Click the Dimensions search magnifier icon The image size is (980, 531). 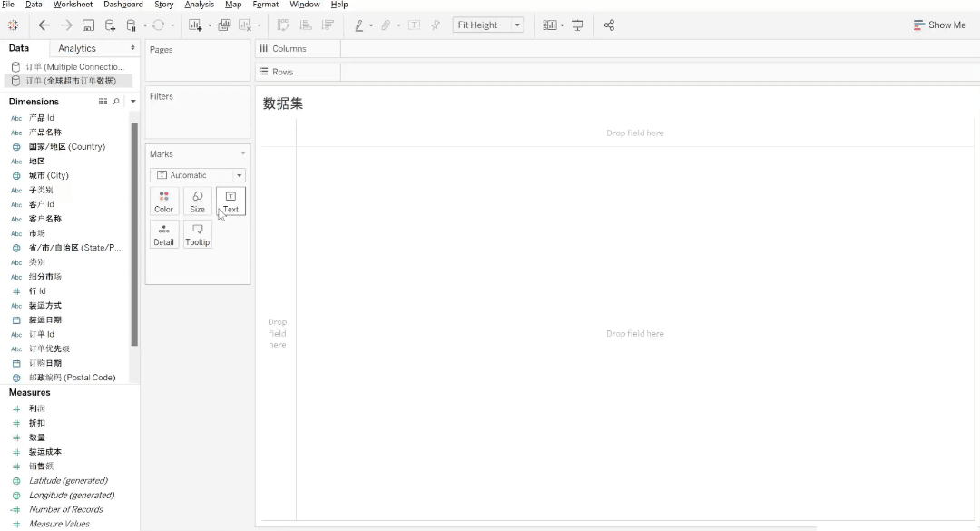coord(115,102)
